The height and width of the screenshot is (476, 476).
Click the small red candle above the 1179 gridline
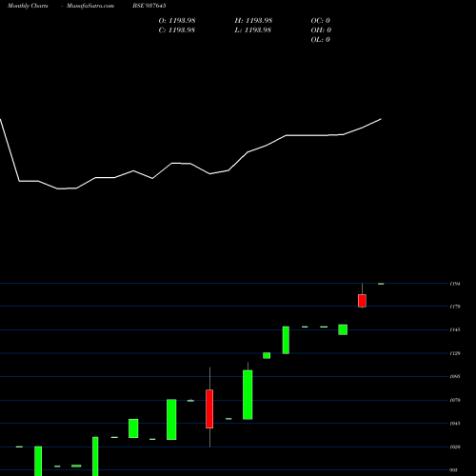(362, 301)
